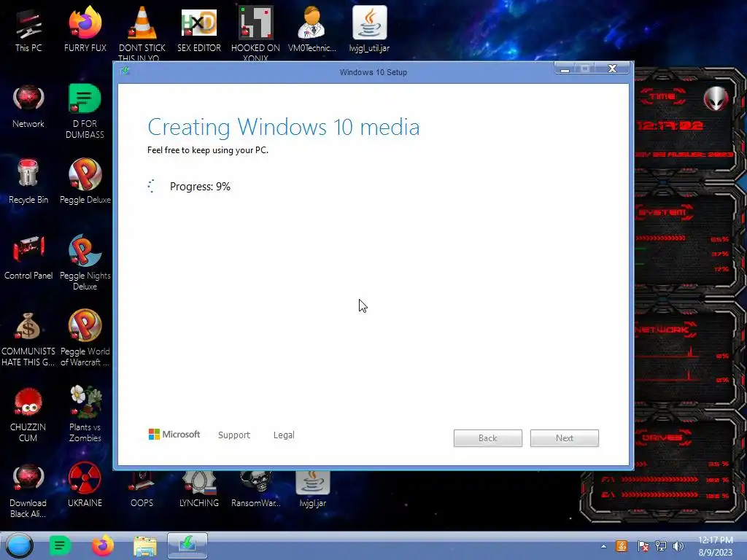Open the Action Center flag tray icon

pyautogui.click(x=643, y=546)
